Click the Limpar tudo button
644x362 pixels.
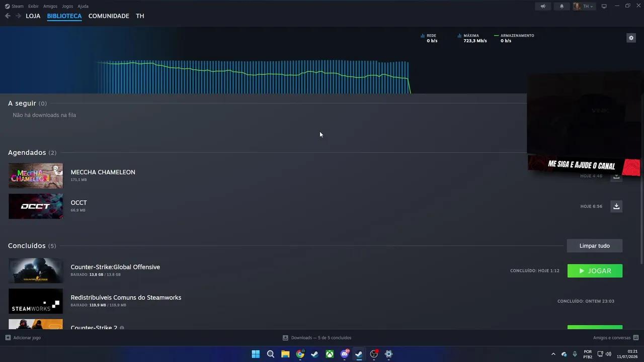595,246
